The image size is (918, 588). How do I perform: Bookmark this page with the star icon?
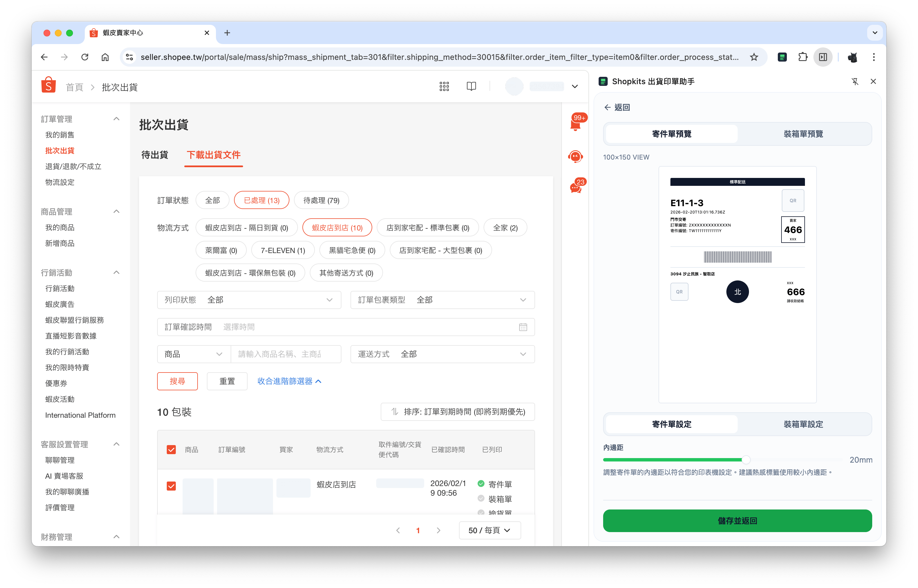coord(754,57)
